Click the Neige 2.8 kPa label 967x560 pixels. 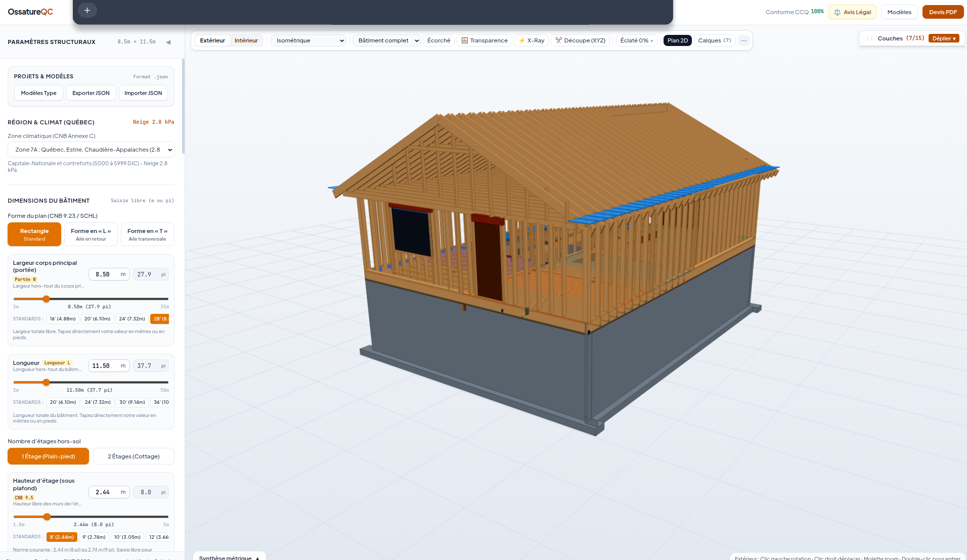[x=154, y=122]
